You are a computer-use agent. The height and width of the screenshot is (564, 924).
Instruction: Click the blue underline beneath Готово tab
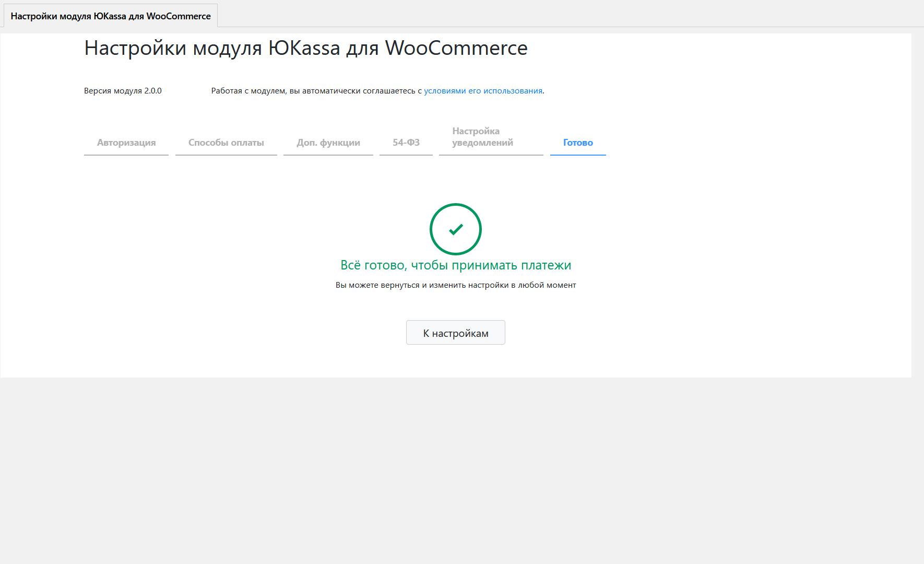pos(578,155)
